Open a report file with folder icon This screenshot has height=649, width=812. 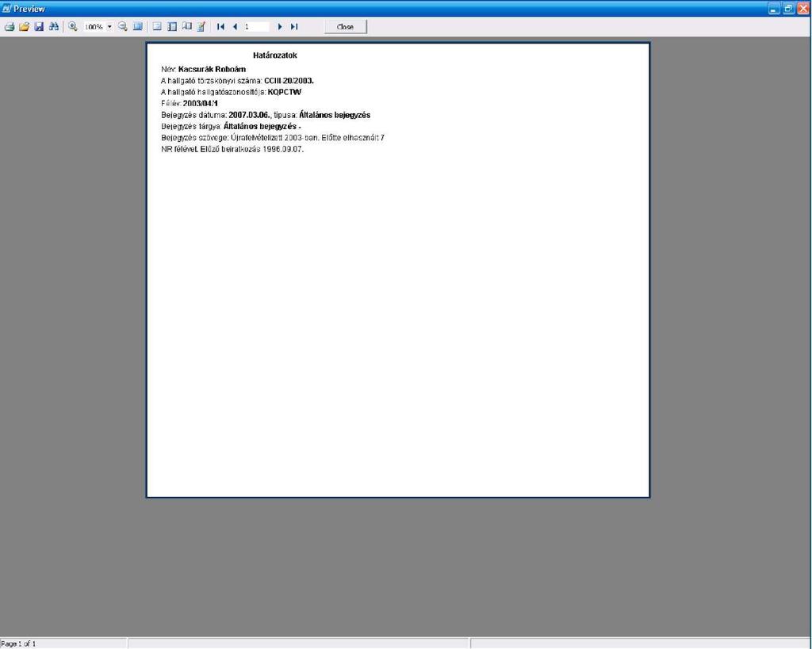click(24, 27)
